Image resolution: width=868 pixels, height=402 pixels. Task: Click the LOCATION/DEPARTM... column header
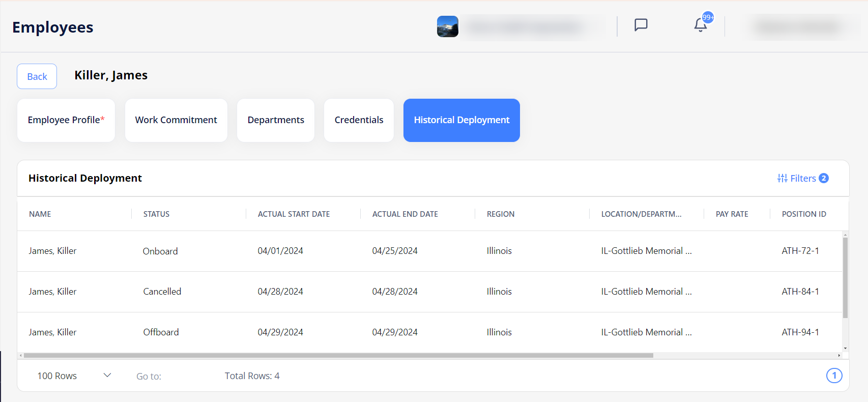pyautogui.click(x=641, y=214)
